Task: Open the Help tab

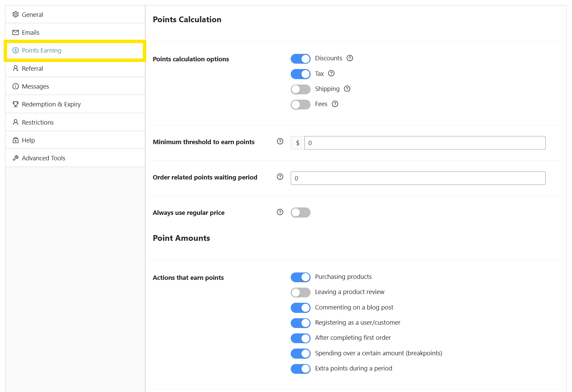Action: (x=75, y=140)
